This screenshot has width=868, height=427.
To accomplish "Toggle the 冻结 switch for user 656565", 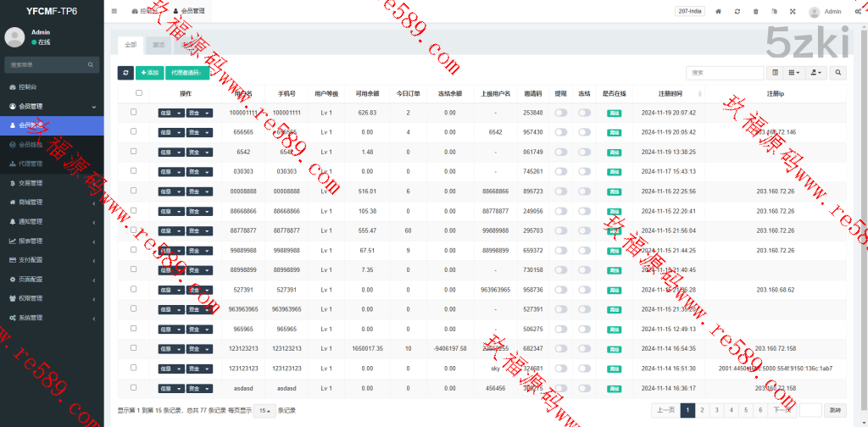I will [585, 132].
